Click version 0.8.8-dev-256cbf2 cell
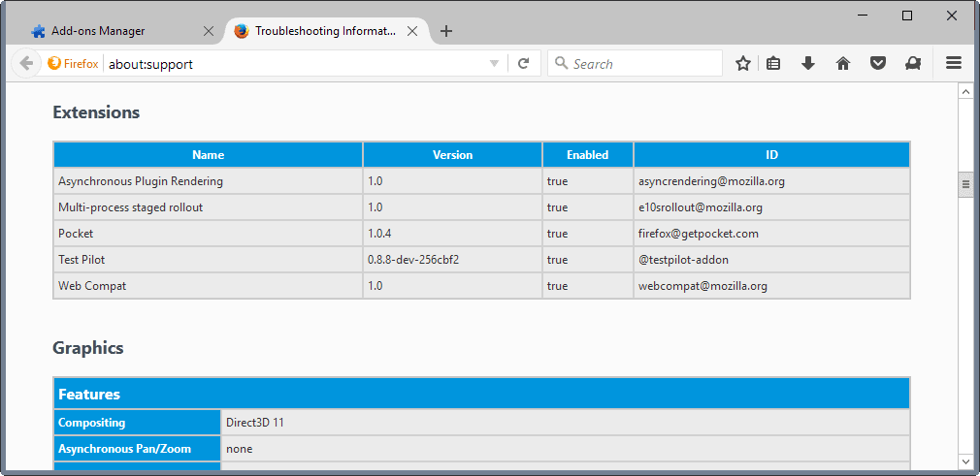The image size is (980, 476). pyautogui.click(x=452, y=260)
